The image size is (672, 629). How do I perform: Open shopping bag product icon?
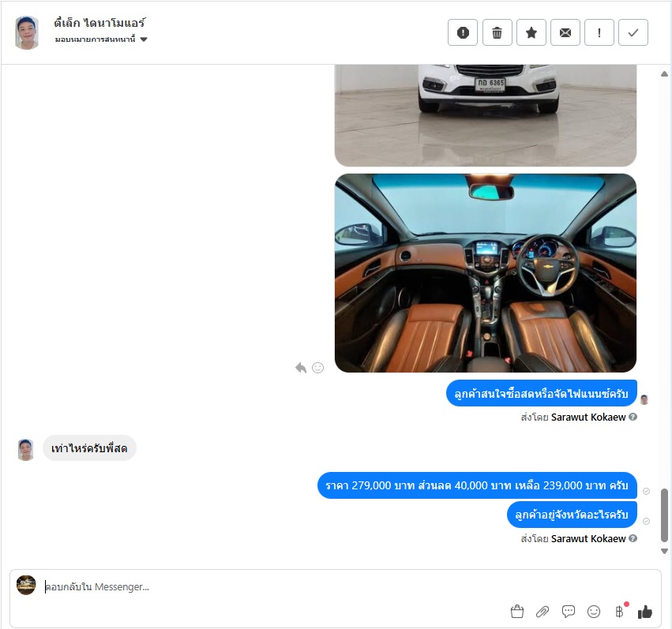tap(517, 612)
